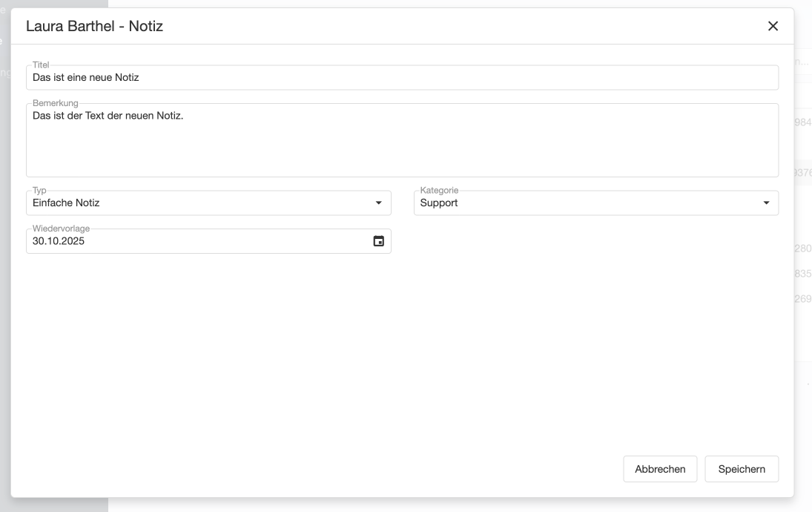The width and height of the screenshot is (812, 512).
Task: Save the note with Speichern
Action: [x=742, y=469]
